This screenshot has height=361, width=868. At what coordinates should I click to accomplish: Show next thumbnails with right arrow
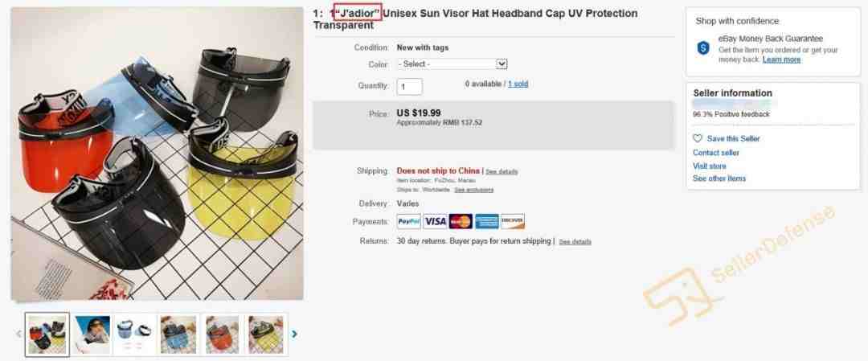pos(294,334)
